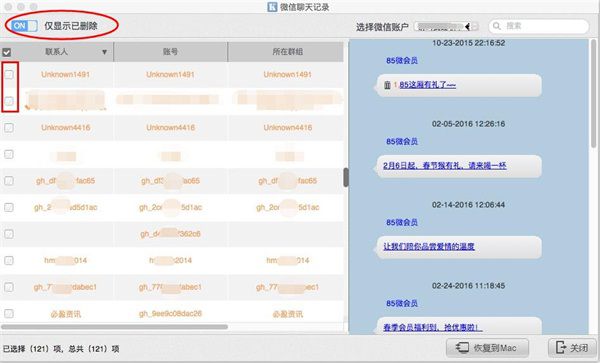Click timestamp 02-05-2016 12:26:16

click(x=468, y=124)
